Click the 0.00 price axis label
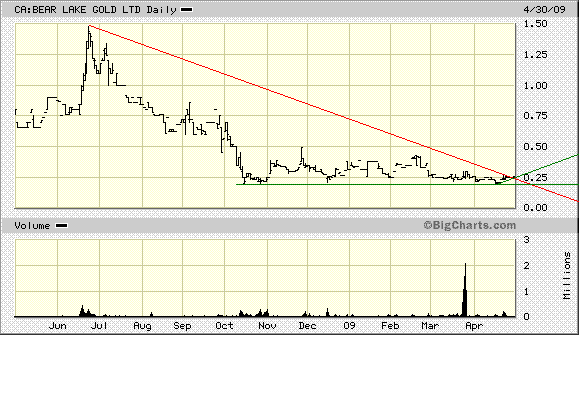This screenshot has width=579, height=405. tap(535, 207)
